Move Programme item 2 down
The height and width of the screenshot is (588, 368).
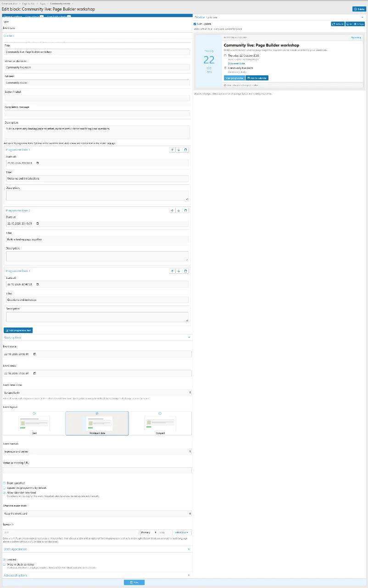[x=179, y=210]
